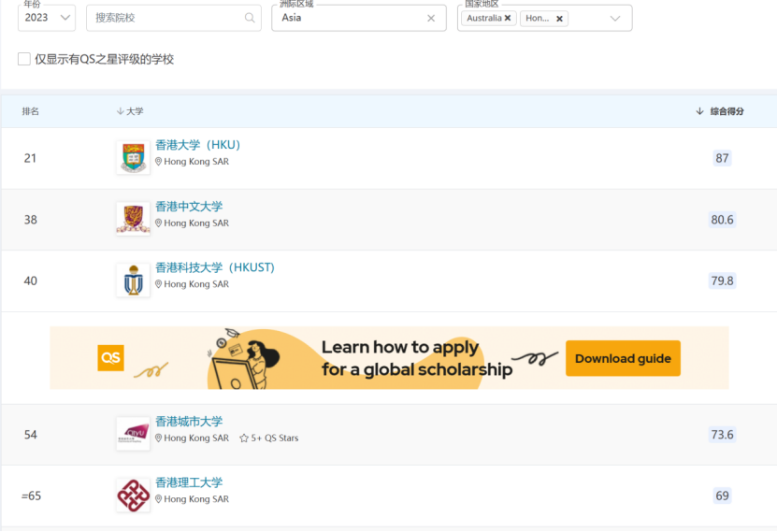Image resolution: width=777 pixels, height=532 pixels.
Task: Open the 香港中文大学 link
Action: 189,206
